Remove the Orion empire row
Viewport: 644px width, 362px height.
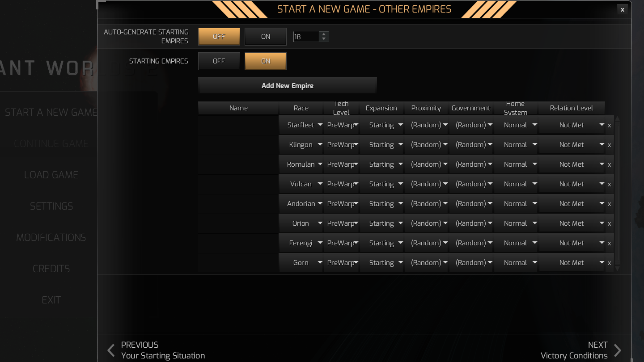click(x=609, y=223)
